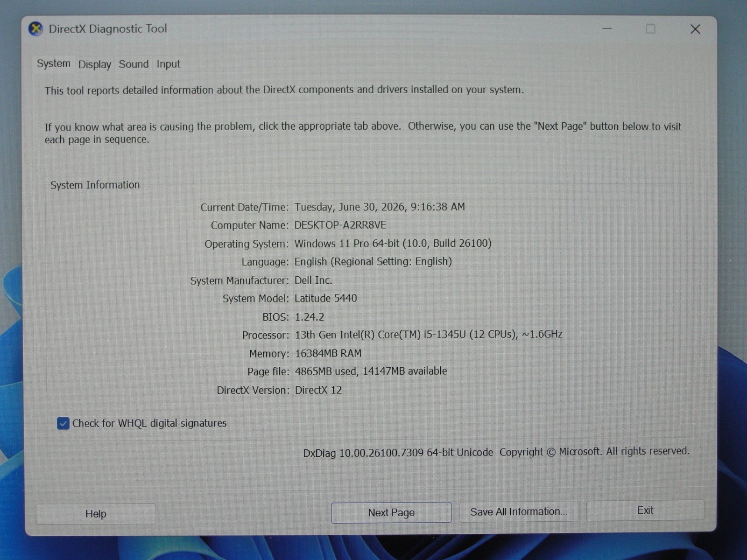
Task: Click the 13th Gen Intel Core processor value
Action: [x=429, y=335]
